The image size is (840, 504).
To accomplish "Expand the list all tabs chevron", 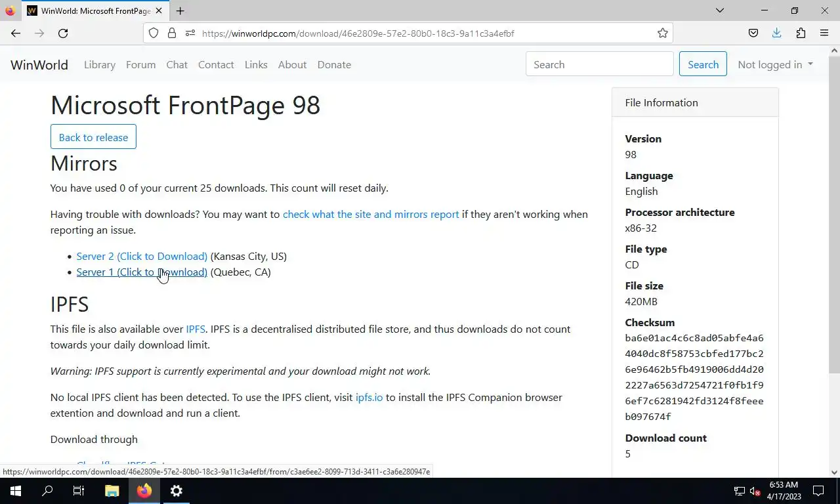I will tap(720, 10).
